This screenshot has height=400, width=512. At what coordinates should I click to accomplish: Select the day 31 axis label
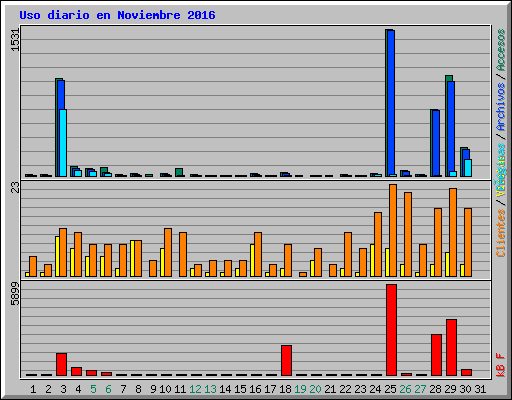(x=480, y=389)
